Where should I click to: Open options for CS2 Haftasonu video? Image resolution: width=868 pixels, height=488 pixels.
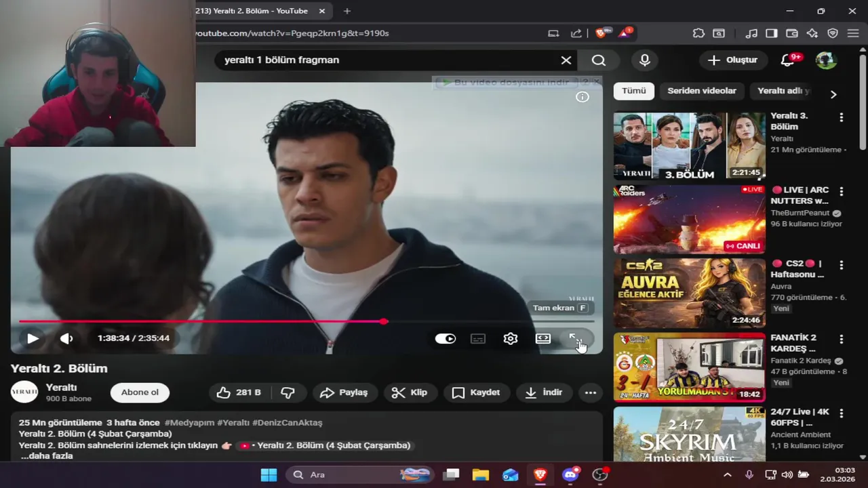point(842,265)
